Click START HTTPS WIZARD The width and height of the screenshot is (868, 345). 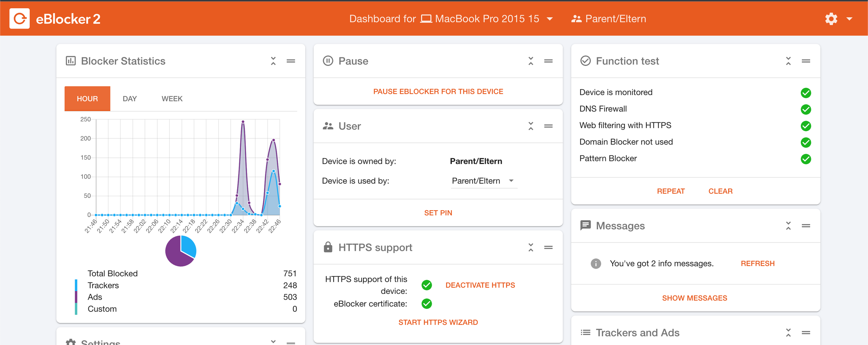(438, 322)
